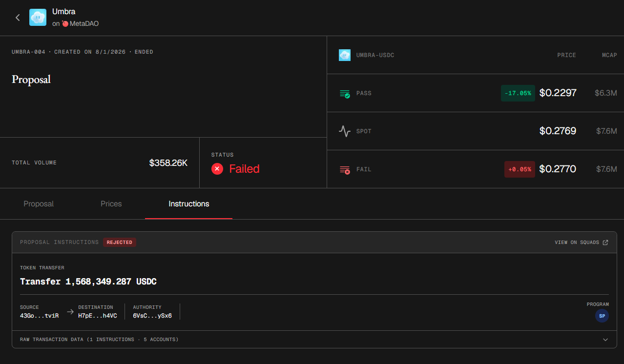Click FAIL price $0.2770
Screen dimensions: 624x364
coord(558,169)
